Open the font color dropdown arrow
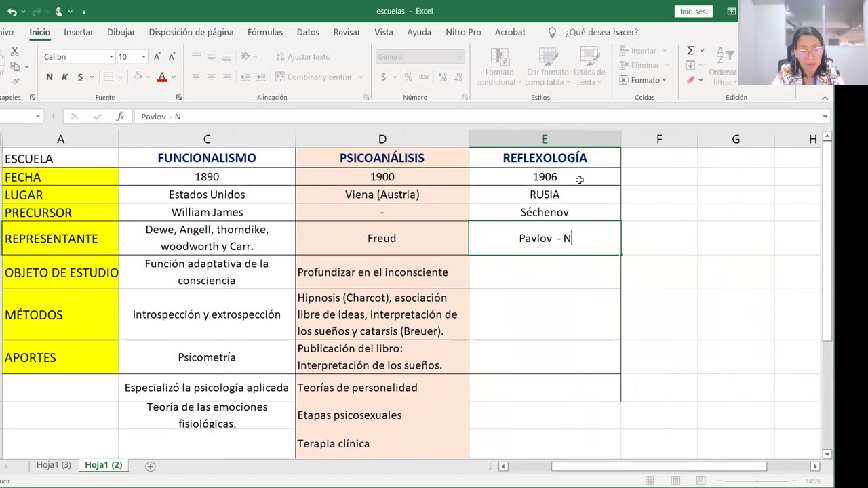Image resolution: width=868 pixels, height=488 pixels. 173,77
